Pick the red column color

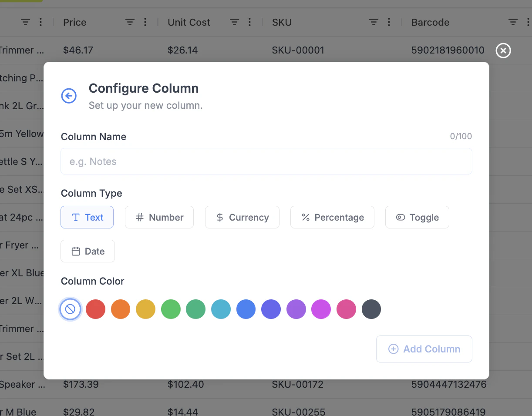pyautogui.click(x=95, y=309)
